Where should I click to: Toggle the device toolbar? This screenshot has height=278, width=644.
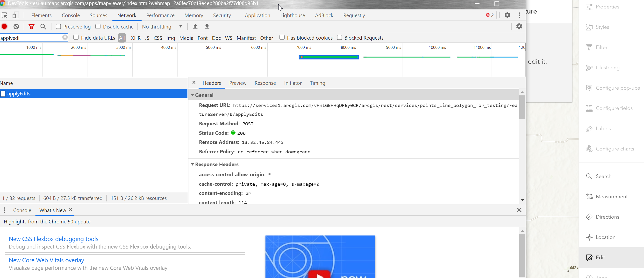(x=16, y=15)
